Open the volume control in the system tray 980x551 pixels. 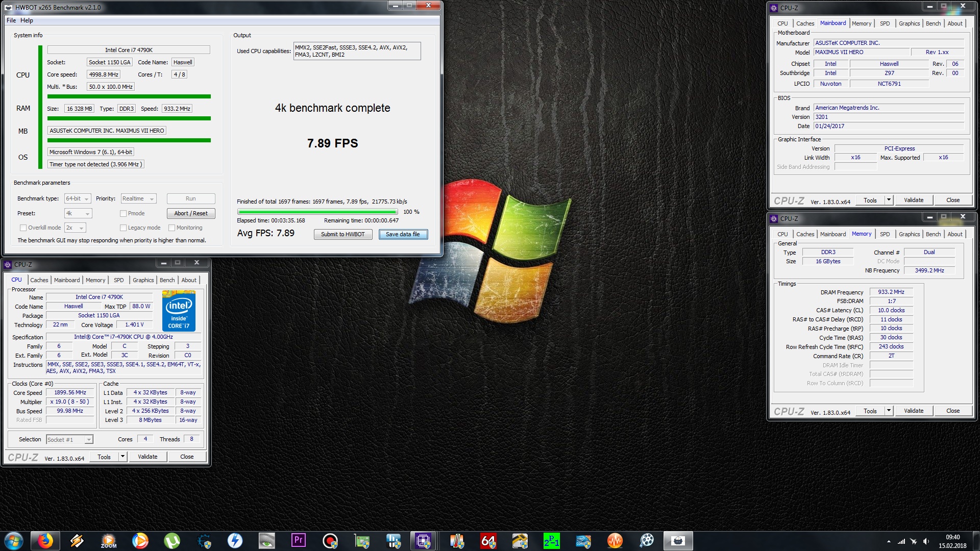[926, 541]
